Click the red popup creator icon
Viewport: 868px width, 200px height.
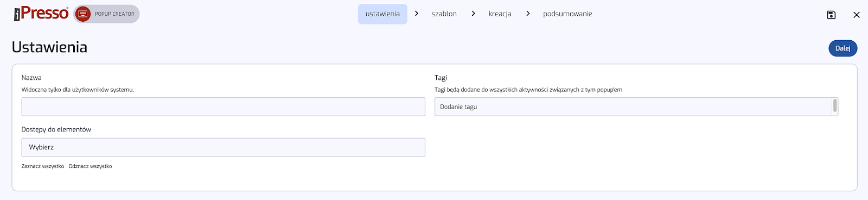(x=83, y=14)
